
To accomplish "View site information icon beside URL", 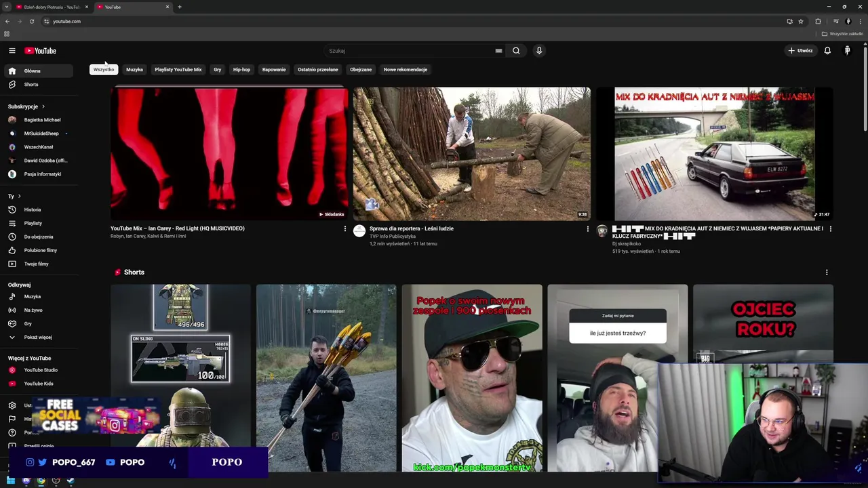I will point(46,21).
